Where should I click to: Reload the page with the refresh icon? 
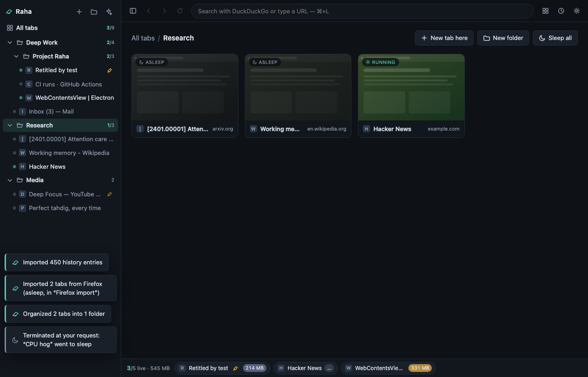point(180,11)
